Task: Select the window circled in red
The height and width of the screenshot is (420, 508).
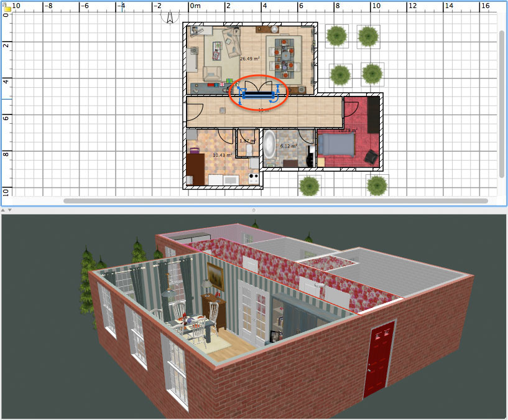Action: tap(259, 95)
